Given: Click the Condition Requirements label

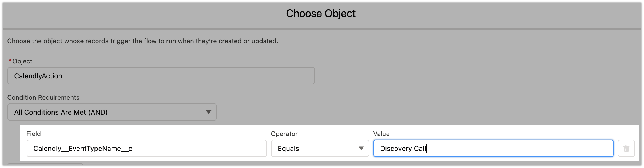Looking at the screenshot, I should 43,98.
